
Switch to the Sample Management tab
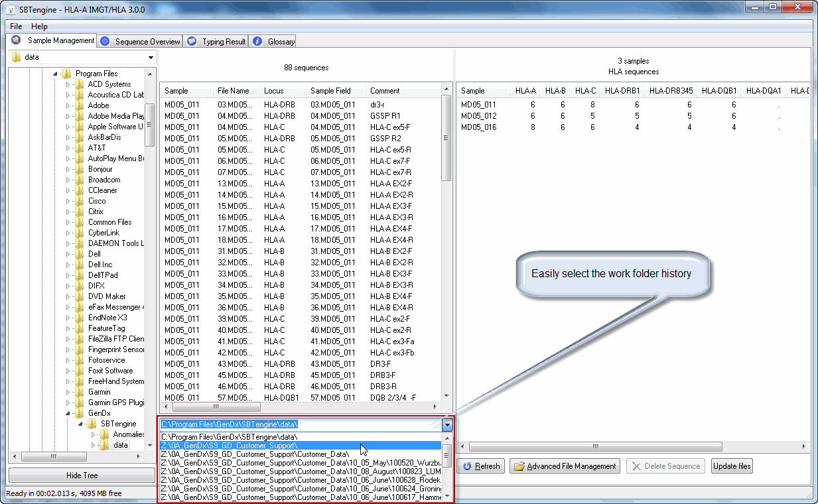[53, 40]
